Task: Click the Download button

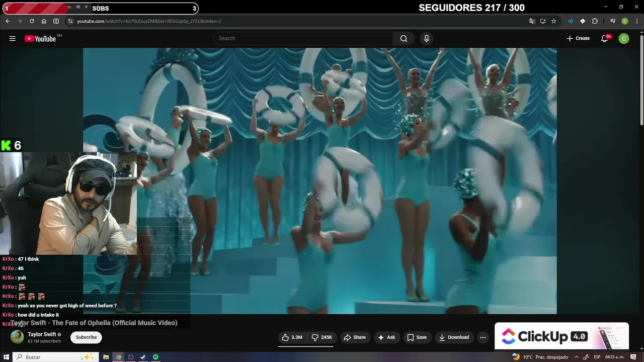Action: pyautogui.click(x=454, y=337)
